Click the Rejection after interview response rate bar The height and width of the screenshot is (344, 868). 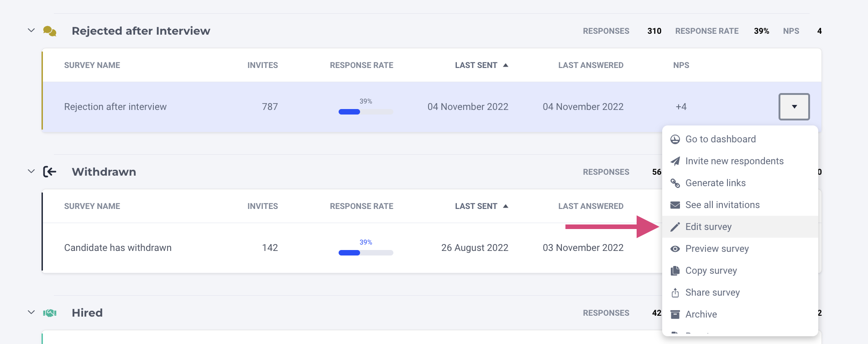click(x=366, y=112)
